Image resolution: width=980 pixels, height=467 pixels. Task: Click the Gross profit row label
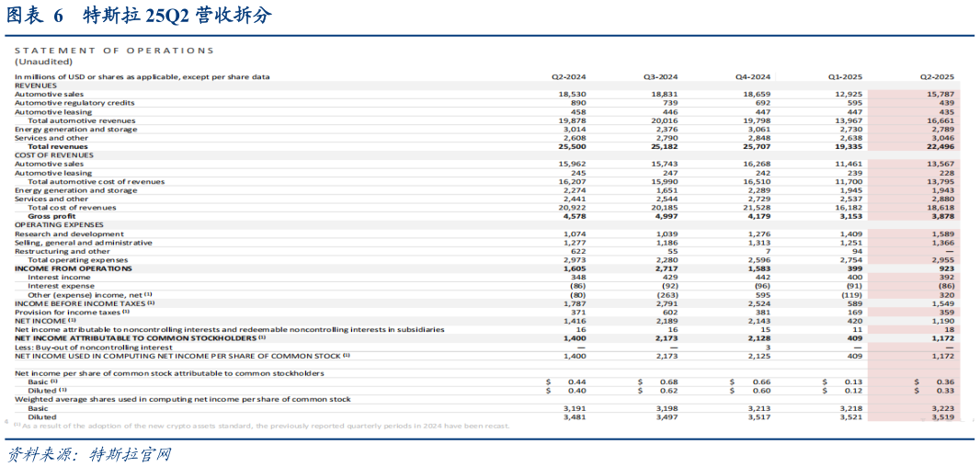click(51, 216)
